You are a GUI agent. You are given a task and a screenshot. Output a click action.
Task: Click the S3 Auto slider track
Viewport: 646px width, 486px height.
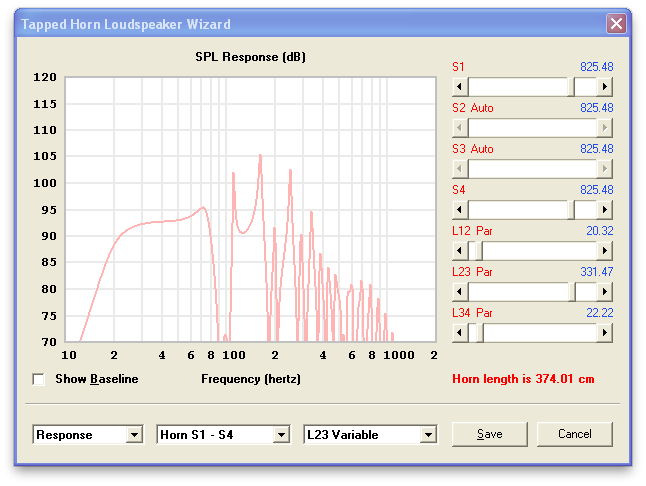pos(532,168)
